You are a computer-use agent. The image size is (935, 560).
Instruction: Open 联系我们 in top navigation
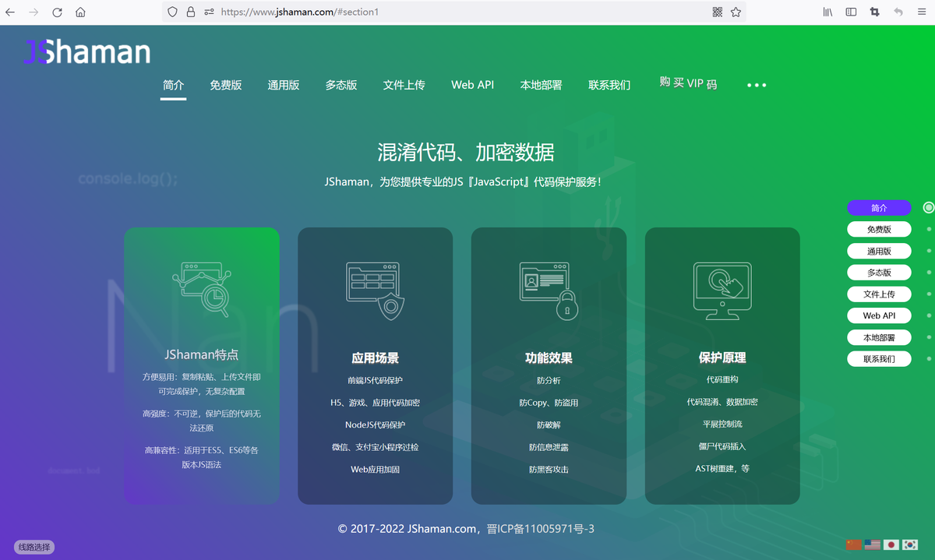tap(609, 85)
